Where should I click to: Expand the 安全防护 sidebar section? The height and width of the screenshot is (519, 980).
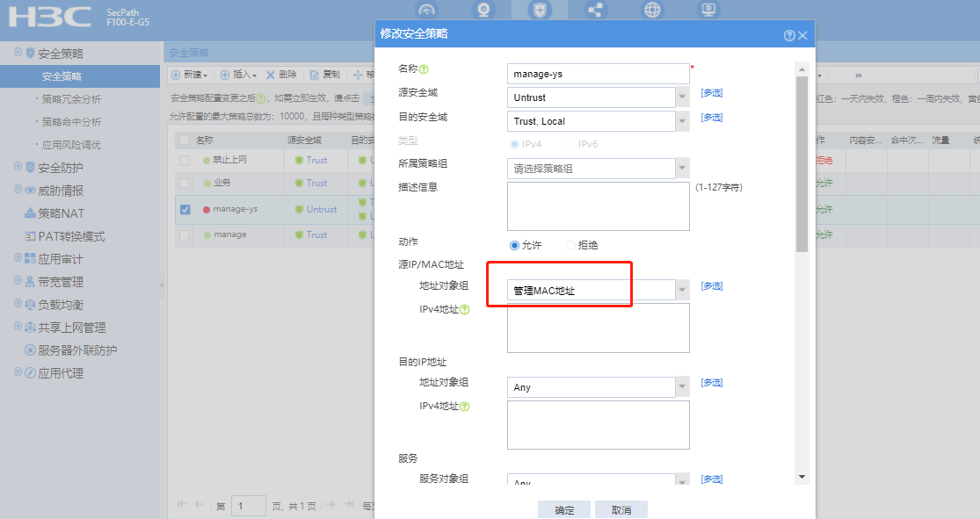click(x=18, y=167)
